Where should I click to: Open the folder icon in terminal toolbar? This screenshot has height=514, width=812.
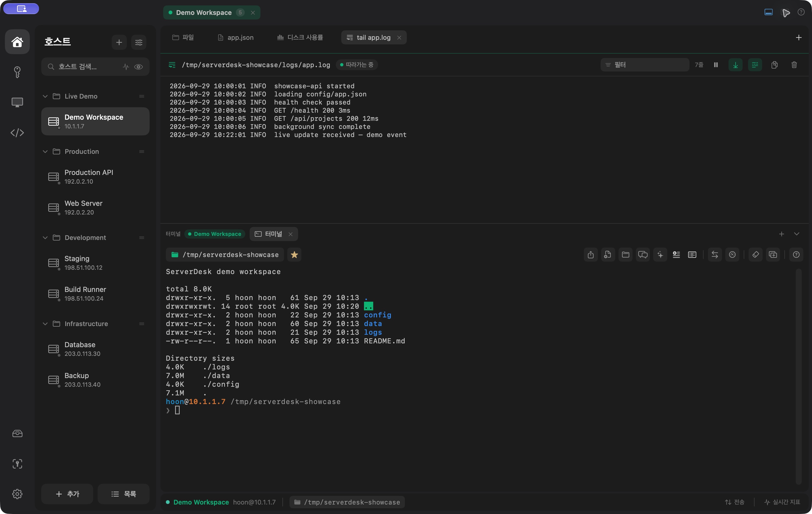[626, 255]
